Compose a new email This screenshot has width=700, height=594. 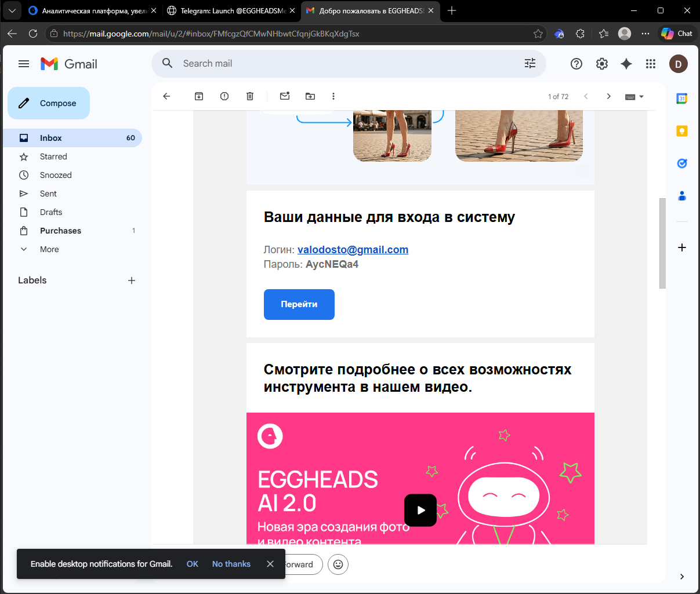click(49, 103)
